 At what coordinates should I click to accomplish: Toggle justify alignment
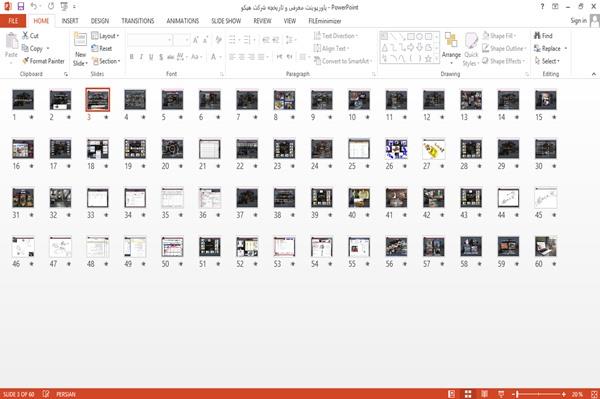click(x=261, y=57)
